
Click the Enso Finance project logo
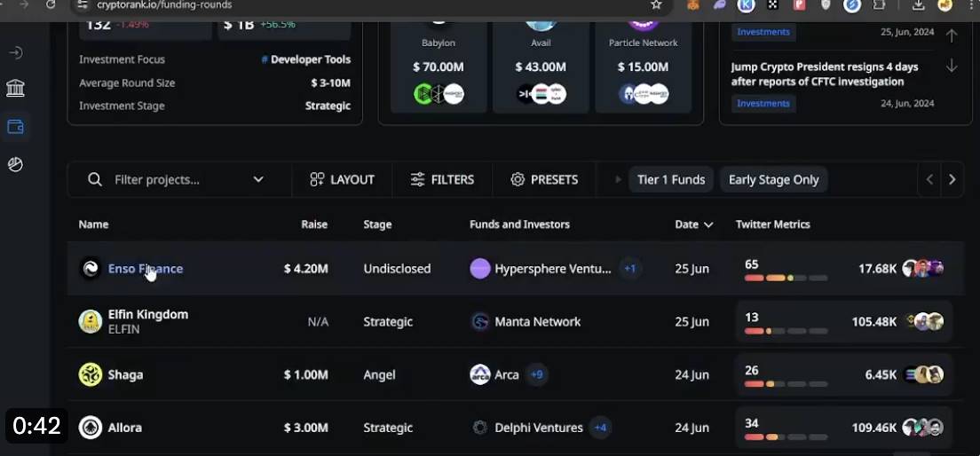90,269
